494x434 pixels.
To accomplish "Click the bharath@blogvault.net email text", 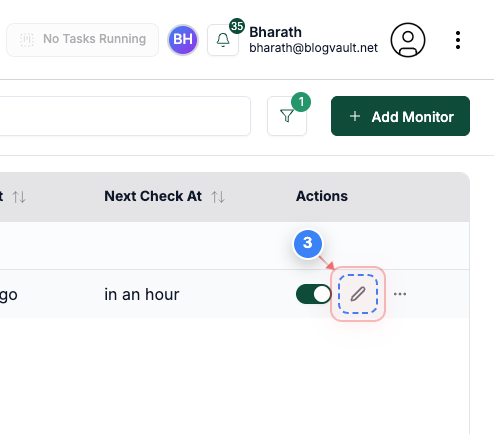I will point(313,48).
